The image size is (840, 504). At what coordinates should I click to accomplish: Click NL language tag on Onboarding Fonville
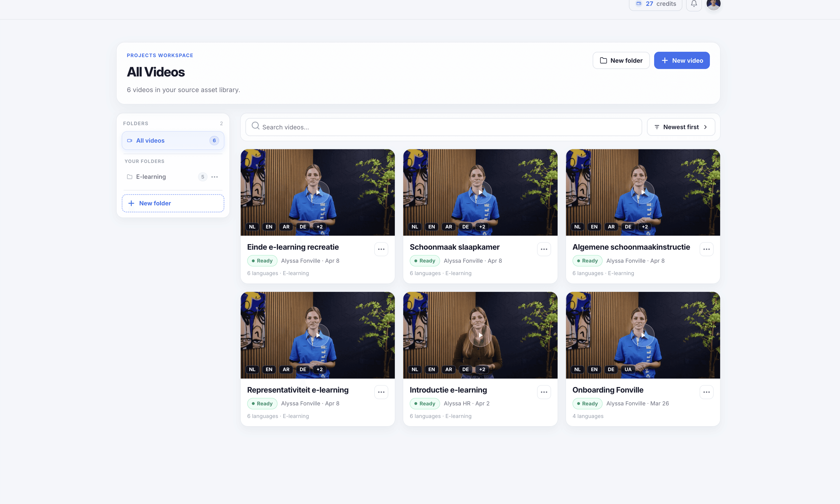click(577, 369)
